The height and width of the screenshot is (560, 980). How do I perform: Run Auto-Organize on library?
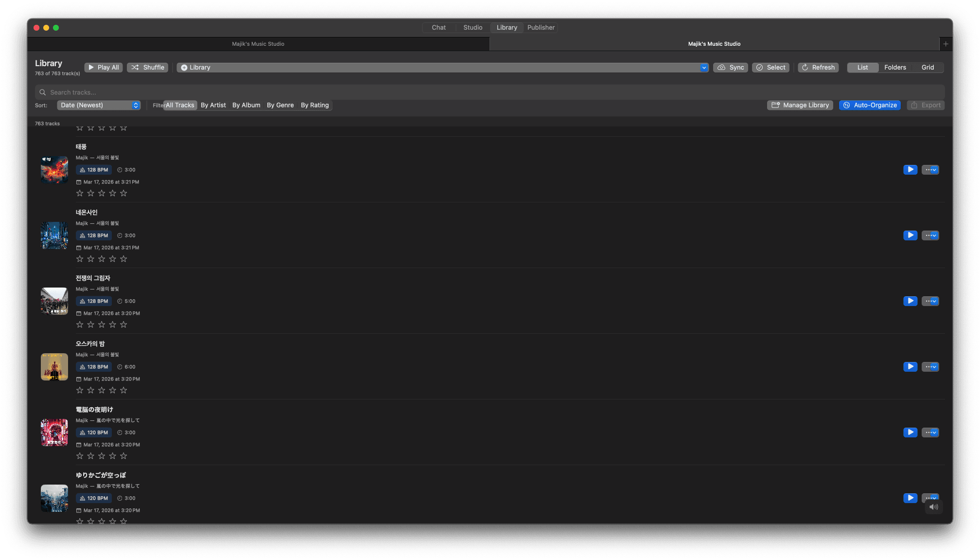point(870,105)
